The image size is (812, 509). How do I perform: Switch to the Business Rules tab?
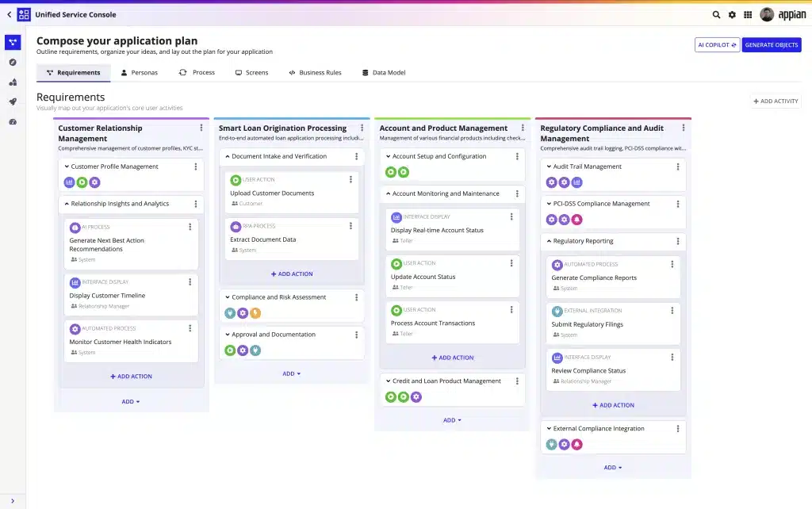click(x=315, y=72)
